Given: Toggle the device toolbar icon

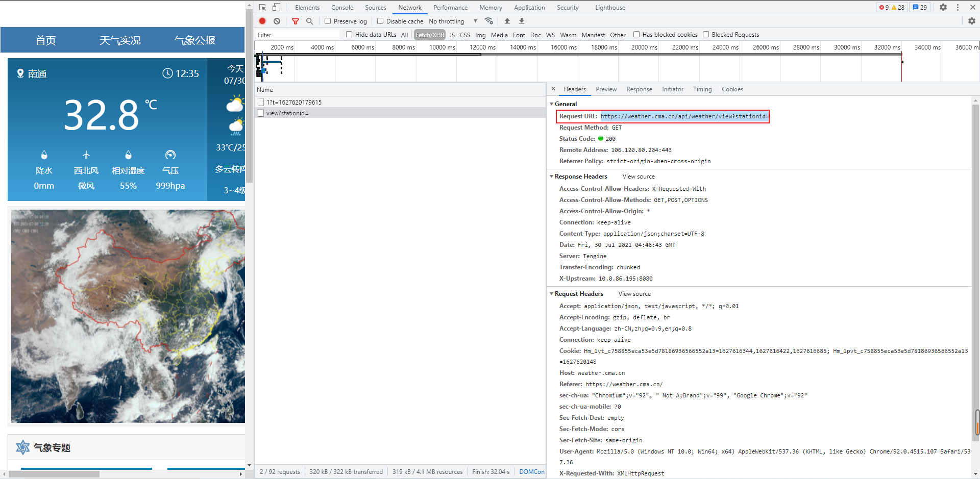Looking at the screenshot, I should click(276, 7).
